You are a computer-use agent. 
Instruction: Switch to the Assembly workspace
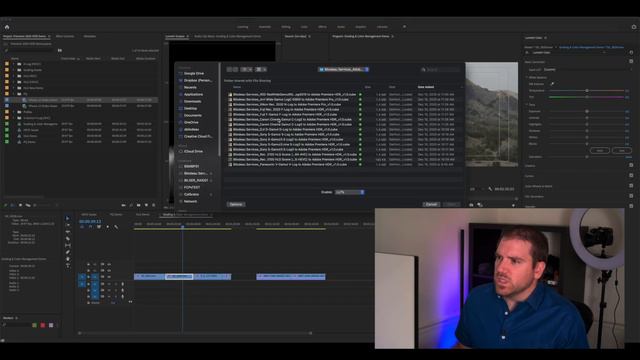[264, 27]
